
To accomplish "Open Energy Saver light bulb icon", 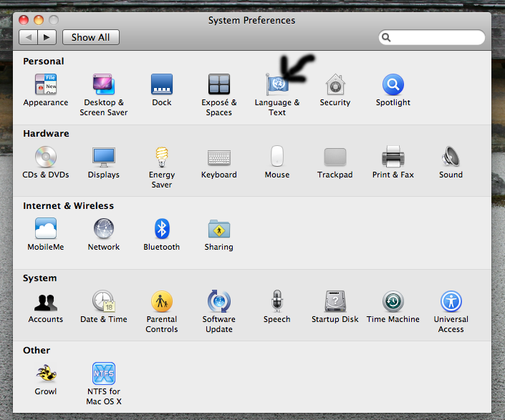I will coord(162,157).
